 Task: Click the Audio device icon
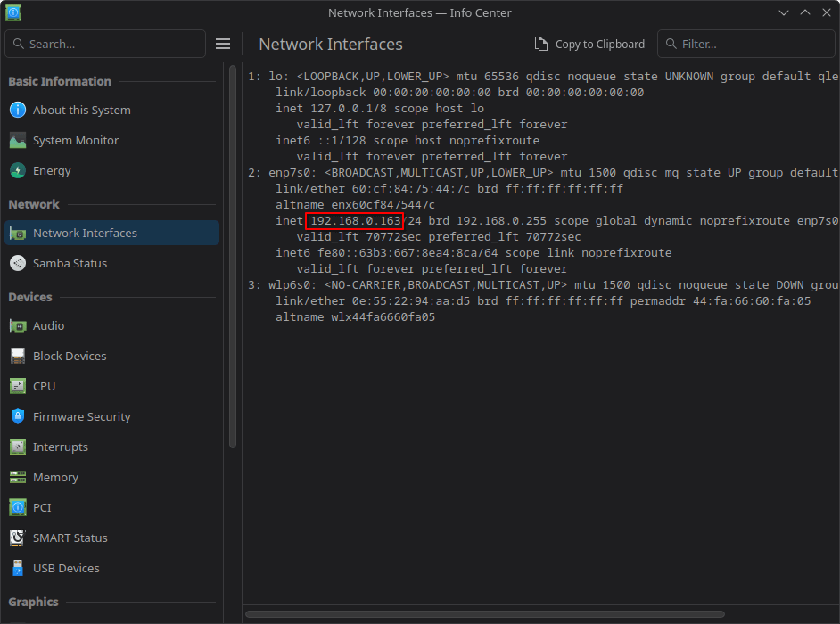[18, 325]
